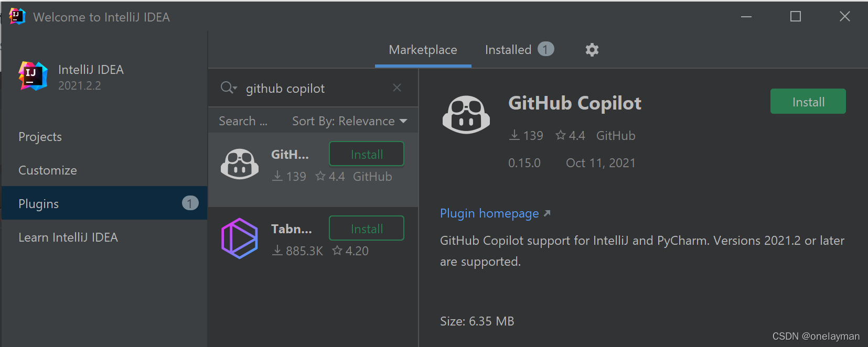868x347 pixels.
Task: Click the search magnifier icon in plugin search
Action: (x=228, y=88)
